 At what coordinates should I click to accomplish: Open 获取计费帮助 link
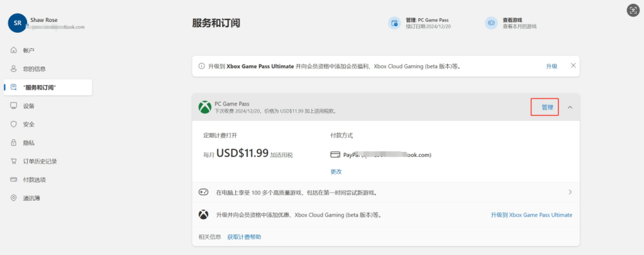tap(245, 237)
